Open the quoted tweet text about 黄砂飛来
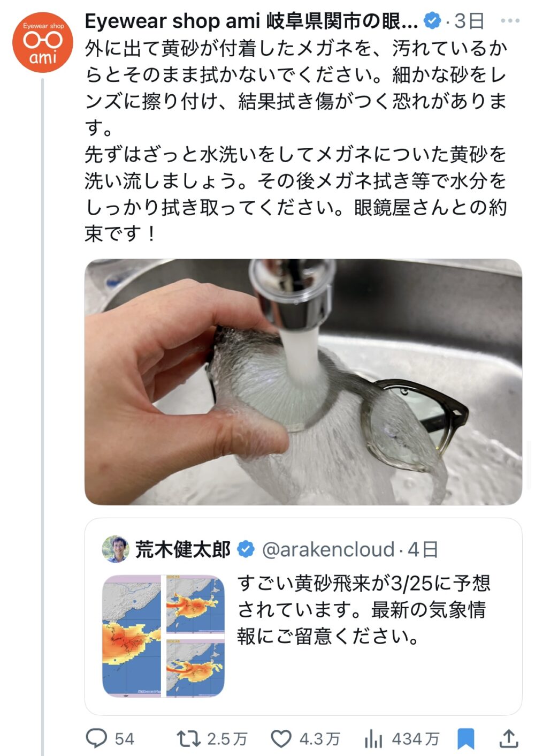Screen dimensions: 535x756 (364, 610)
